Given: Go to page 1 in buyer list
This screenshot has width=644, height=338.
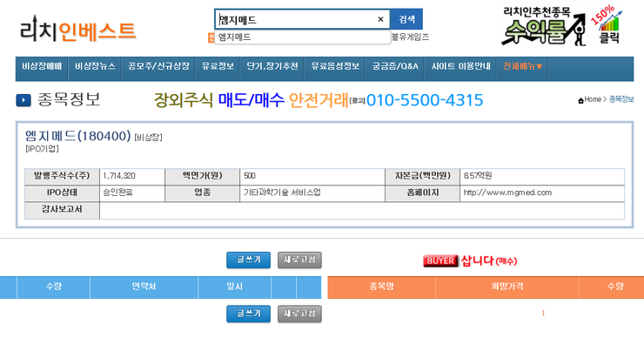Looking at the screenshot, I should (543, 314).
